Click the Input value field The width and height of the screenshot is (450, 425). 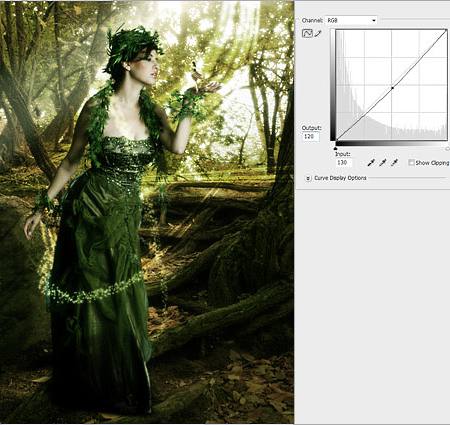click(x=343, y=163)
